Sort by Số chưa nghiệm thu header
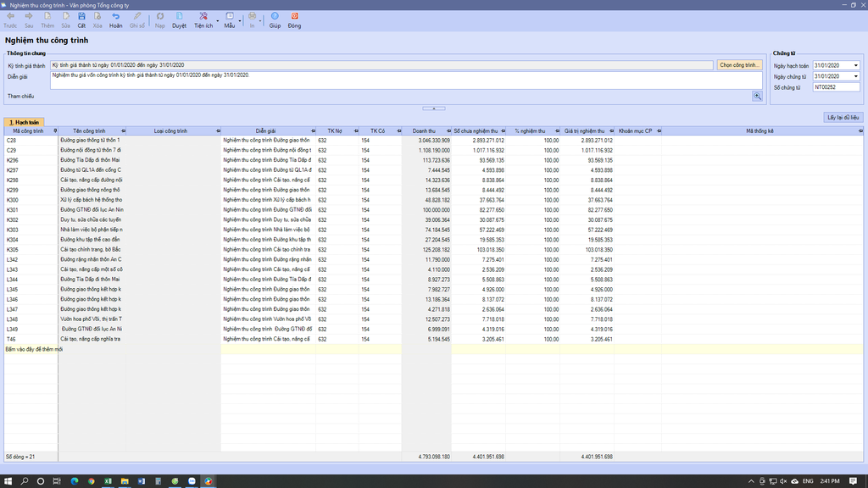The image size is (868, 488). (x=476, y=131)
